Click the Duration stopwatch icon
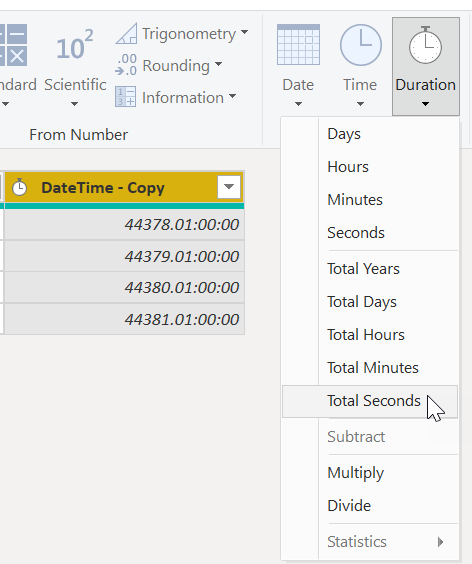The height and width of the screenshot is (564, 472). click(425, 45)
